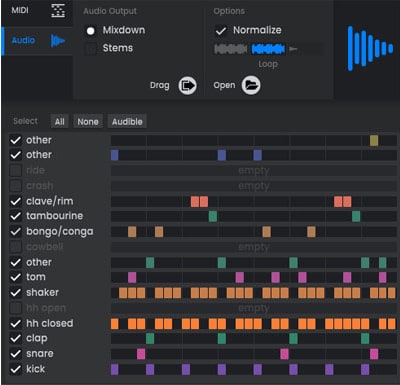Click the first kick note block
400x385 pixels.
coord(114,369)
